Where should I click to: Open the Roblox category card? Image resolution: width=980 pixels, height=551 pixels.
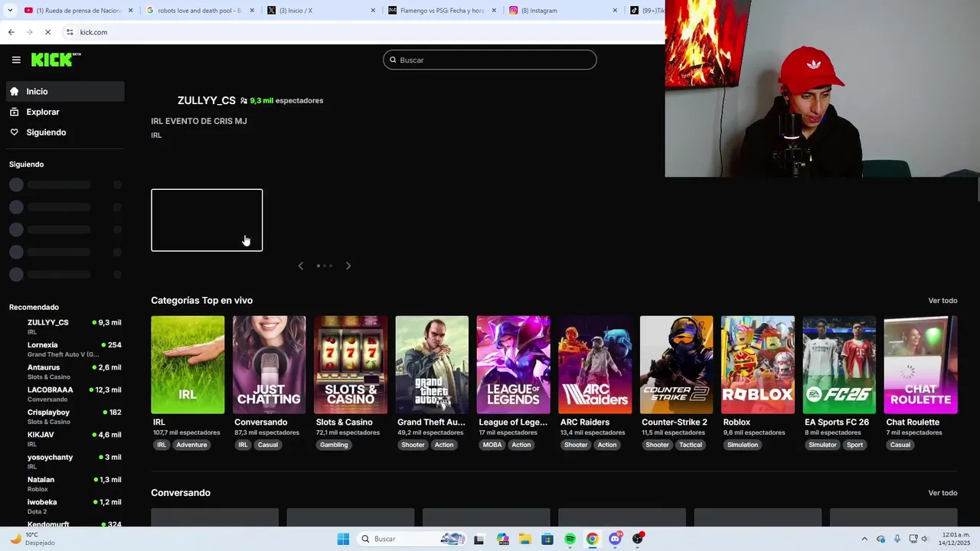[x=758, y=365]
